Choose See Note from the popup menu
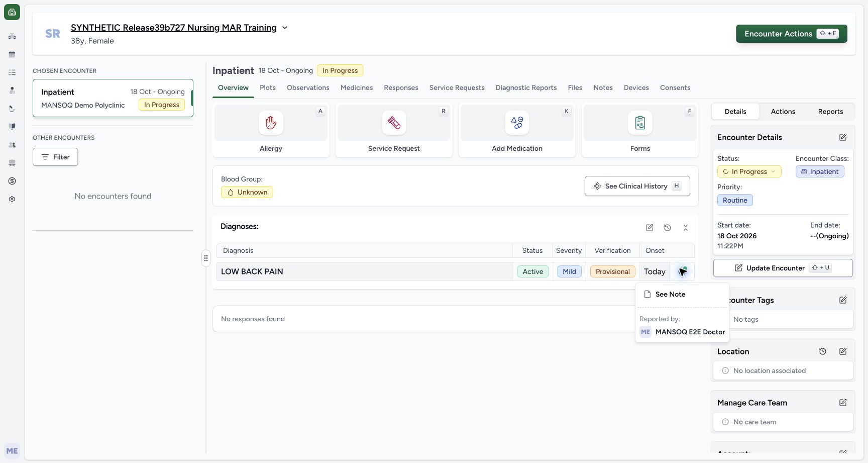The width and height of the screenshot is (868, 463). point(682,294)
